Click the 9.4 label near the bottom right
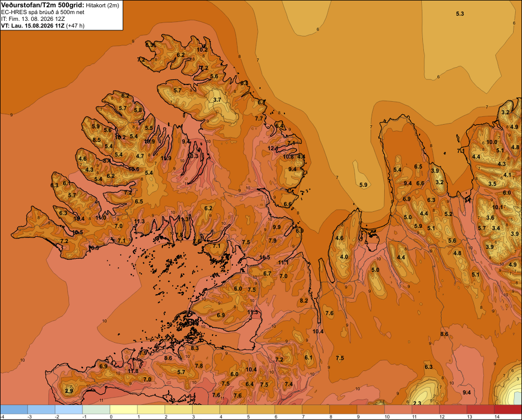Screen dimensions: 522x420 click(467, 393)
